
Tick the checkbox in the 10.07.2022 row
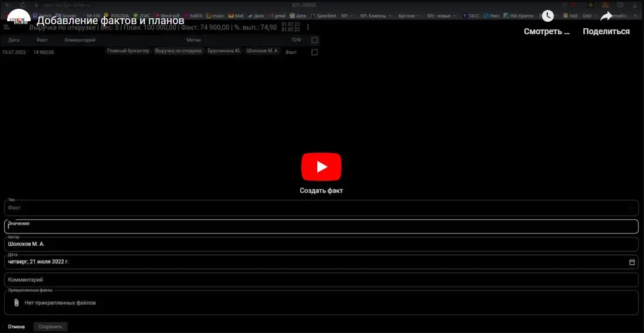tap(314, 52)
